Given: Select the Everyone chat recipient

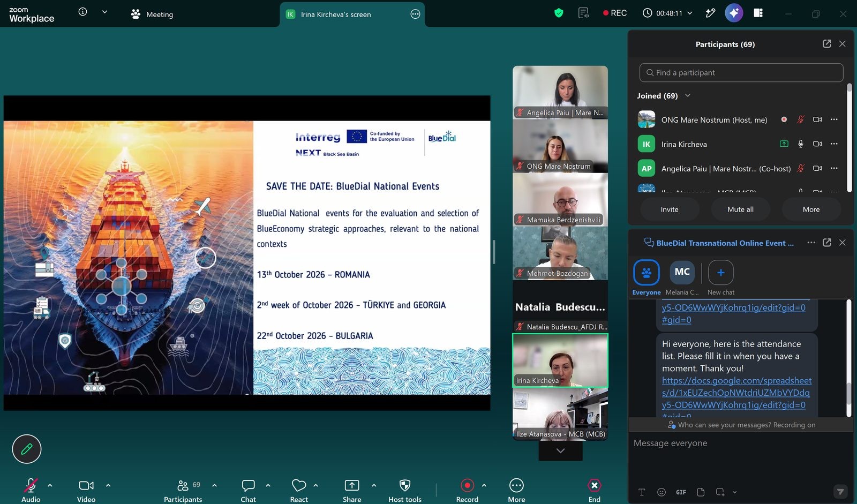Looking at the screenshot, I should (x=646, y=277).
